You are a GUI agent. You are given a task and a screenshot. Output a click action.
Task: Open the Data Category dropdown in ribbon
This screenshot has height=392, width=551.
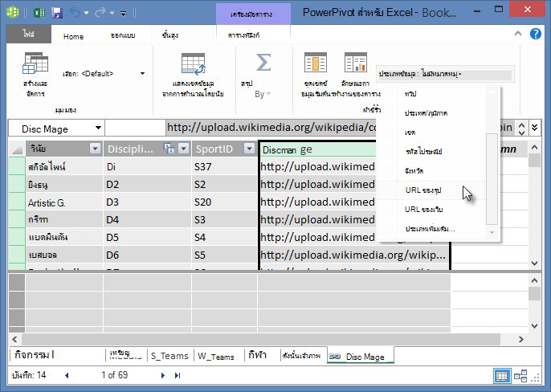[x=445, y=74]
